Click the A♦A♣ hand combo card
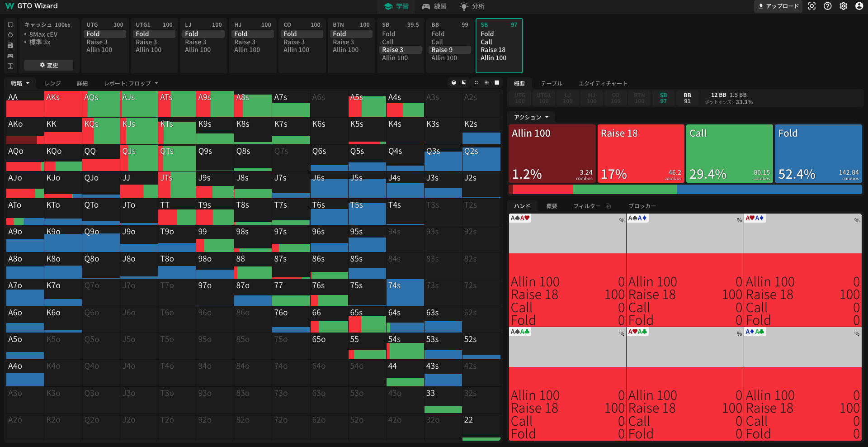Image resolution: width=868 pixels, height=447 pixels. pos(802,384)
